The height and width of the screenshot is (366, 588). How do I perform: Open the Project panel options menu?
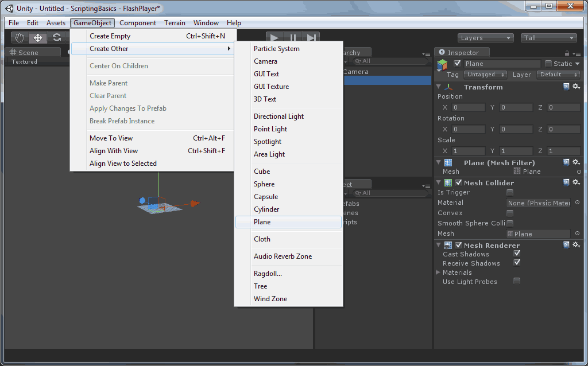click(425, 186)
